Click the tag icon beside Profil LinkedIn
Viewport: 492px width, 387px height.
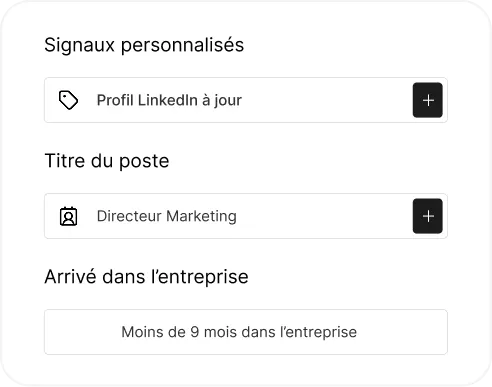tap(69, 100)
